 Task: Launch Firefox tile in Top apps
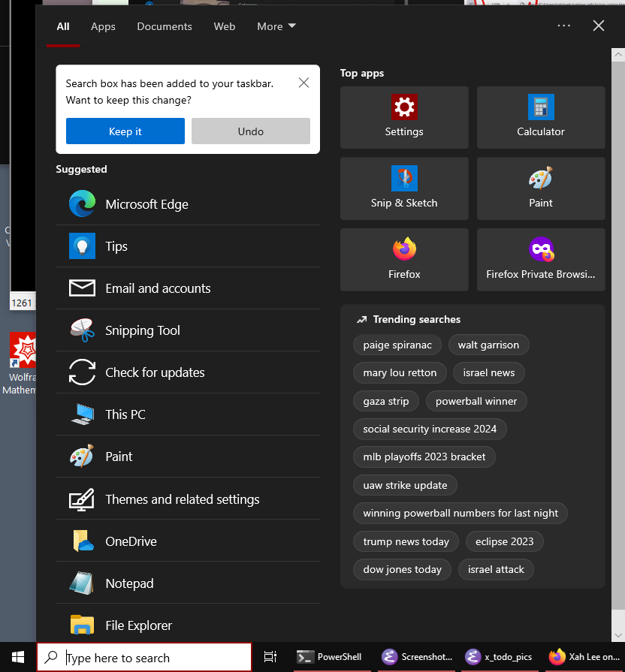pyautogui.click(x=404, y=260)
